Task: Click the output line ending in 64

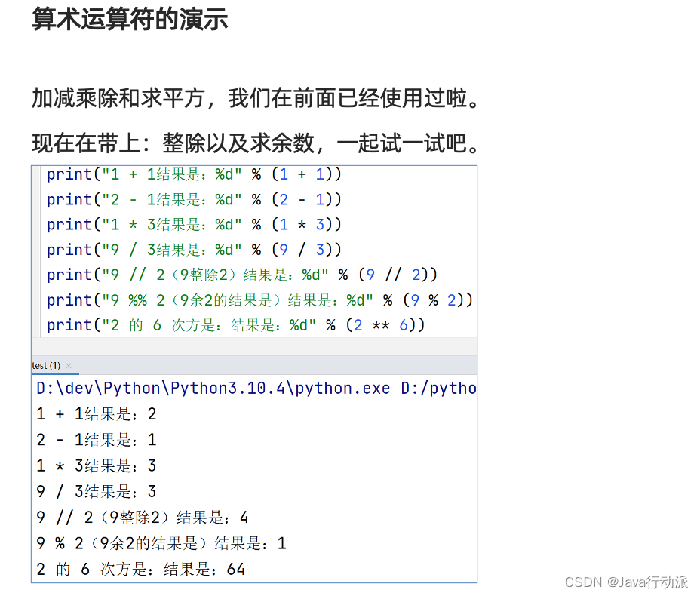Action: pos(141,569)
